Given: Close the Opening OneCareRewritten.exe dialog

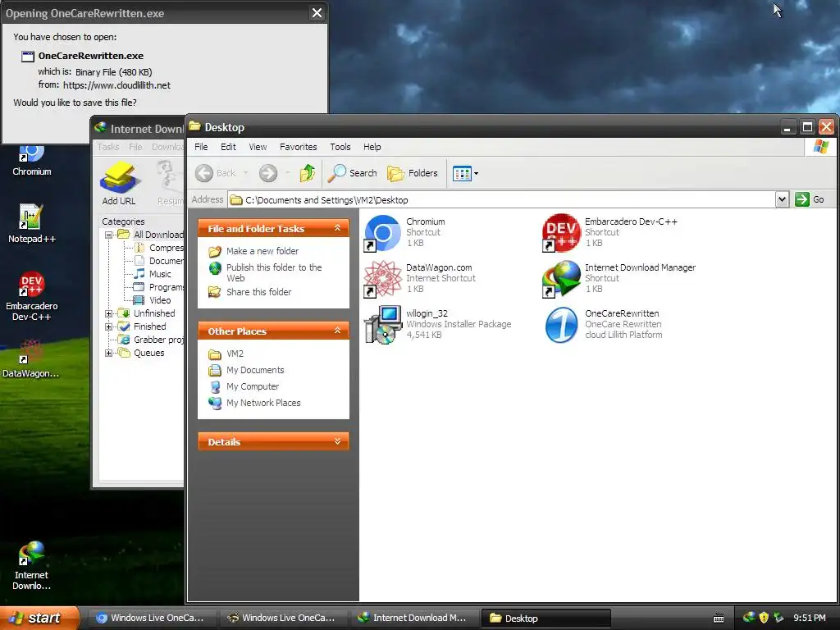Looking at the screenshot, I should point(317,13).
